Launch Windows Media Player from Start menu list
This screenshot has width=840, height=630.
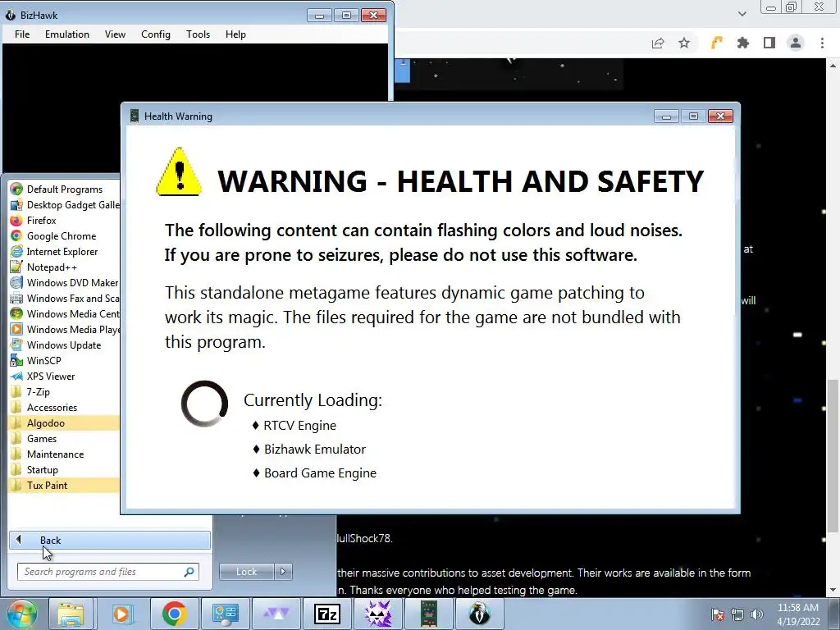pos(64,329)
